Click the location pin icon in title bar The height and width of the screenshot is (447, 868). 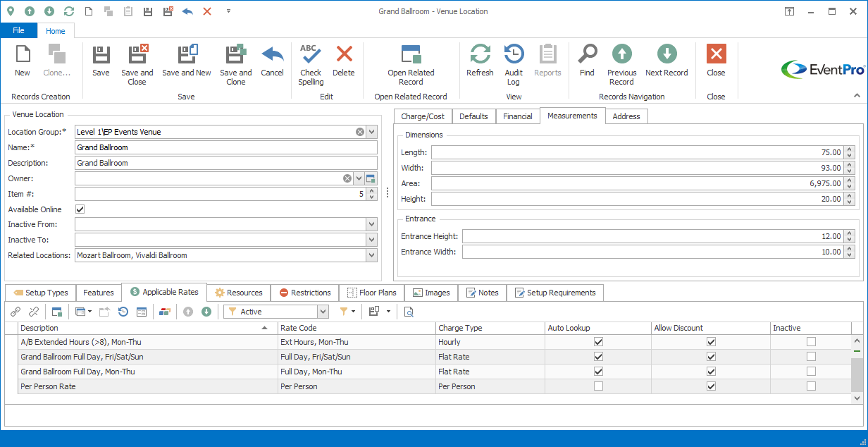(11, 11)
